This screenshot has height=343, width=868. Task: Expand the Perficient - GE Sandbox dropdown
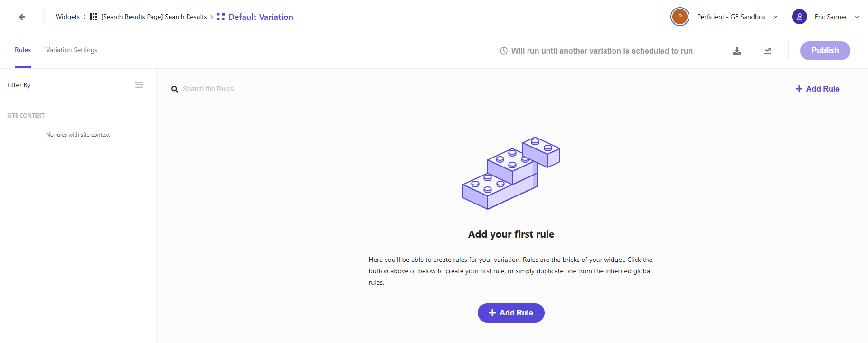(776, 17)
